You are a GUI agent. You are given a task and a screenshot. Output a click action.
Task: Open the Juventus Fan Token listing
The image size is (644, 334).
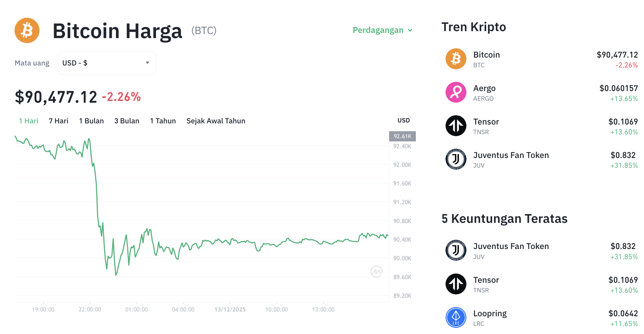click(x=511, y=155)
